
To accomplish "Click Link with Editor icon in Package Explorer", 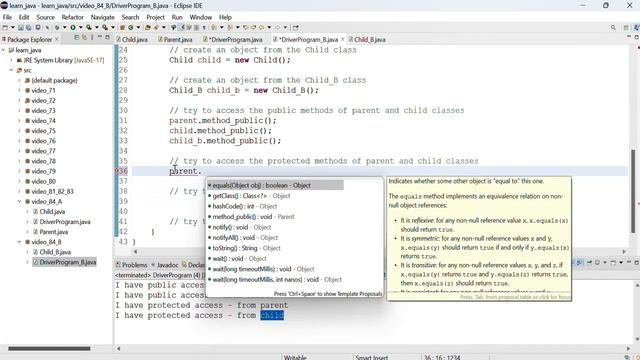I will point(84,38).
